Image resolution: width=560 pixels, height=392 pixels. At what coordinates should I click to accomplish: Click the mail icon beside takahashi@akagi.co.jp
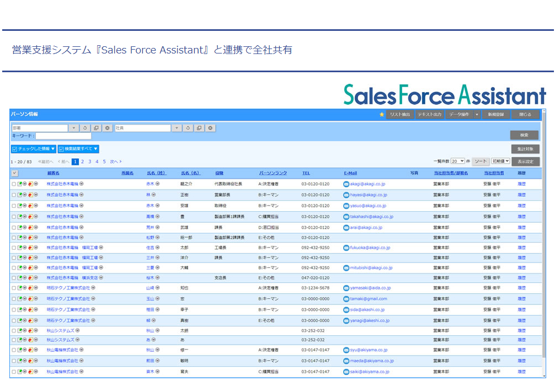click(346, 217)
